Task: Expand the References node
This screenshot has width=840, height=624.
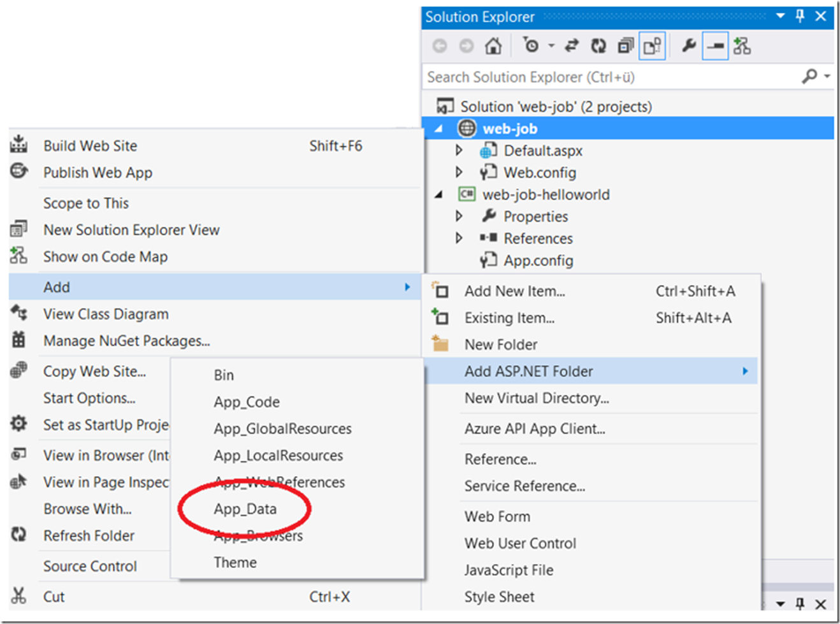Action: (459, 238)
